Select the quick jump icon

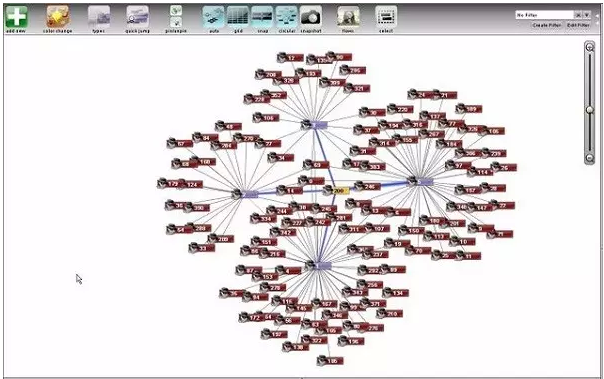tap(138, 17)
